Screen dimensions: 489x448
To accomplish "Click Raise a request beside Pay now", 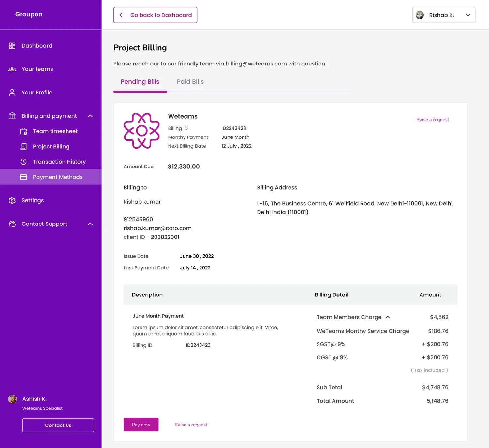I will (191, 425).
